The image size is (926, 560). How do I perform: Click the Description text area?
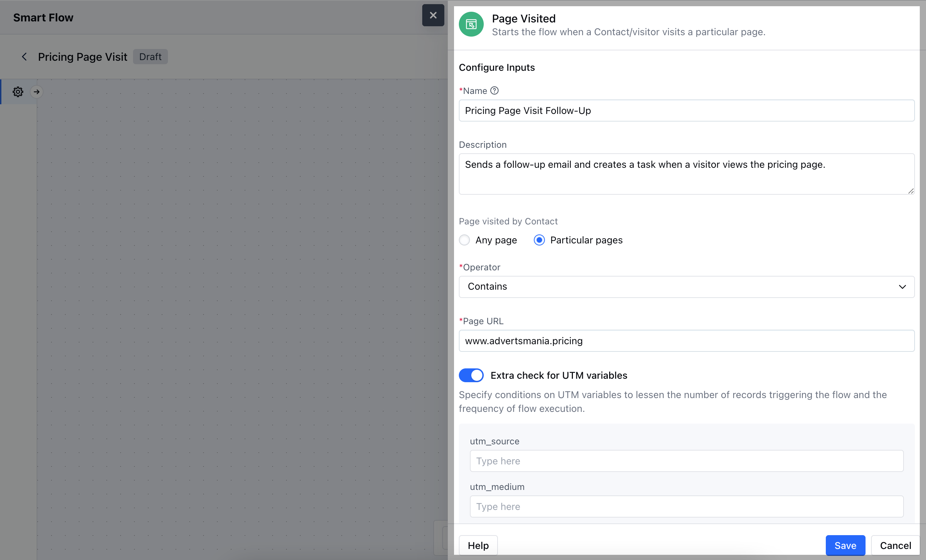[x=687, y=174]
